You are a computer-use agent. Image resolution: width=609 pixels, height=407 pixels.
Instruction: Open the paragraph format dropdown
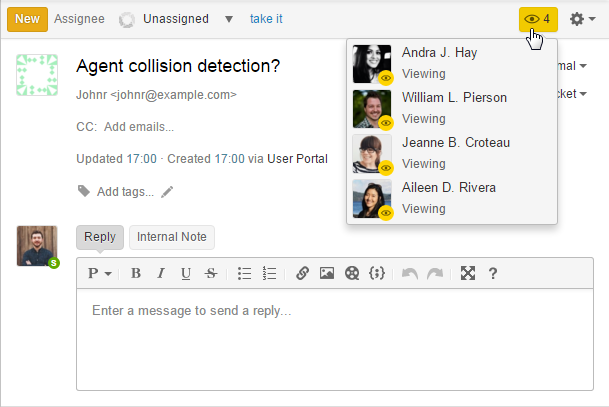[x=99, y=273]
